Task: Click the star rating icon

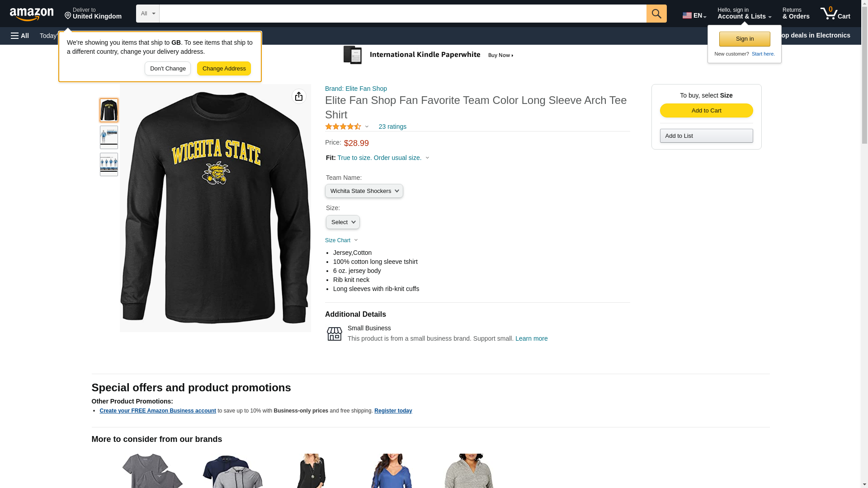Action: [x=343, y=127]
